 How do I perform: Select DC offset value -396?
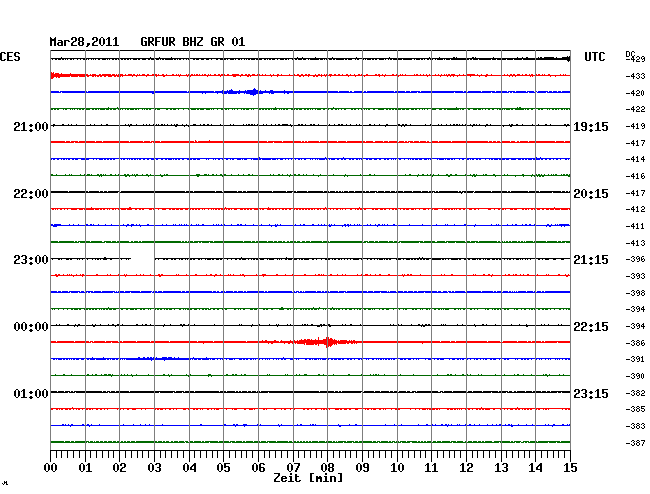[x=635, y=259]
